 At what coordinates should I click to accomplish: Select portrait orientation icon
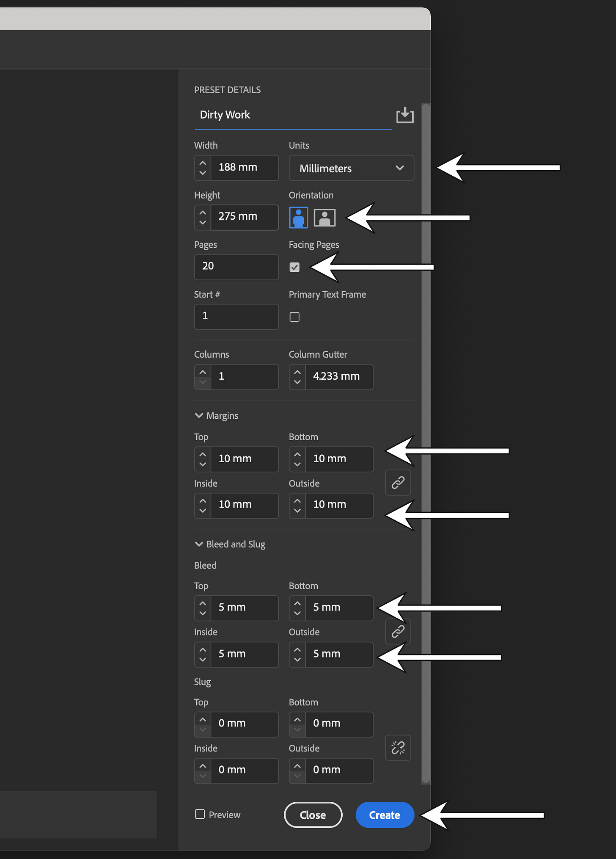click(x=299, y=218)
